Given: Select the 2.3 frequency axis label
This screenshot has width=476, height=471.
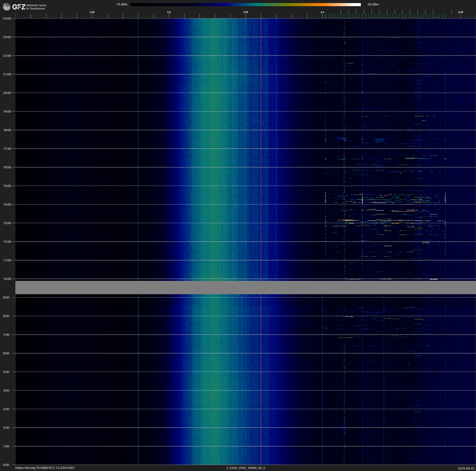Looking at the screenshot, I should (x=169, y=12).
